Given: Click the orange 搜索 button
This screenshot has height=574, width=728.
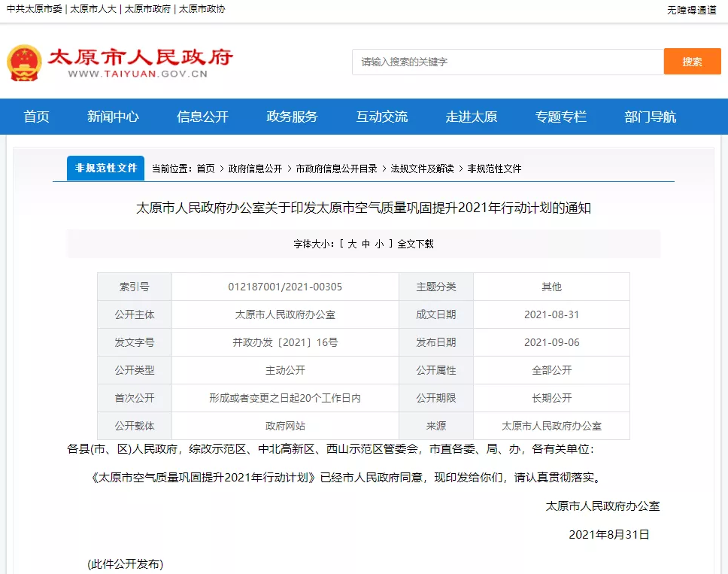Looking at the screenshot, I should [692, 61].
